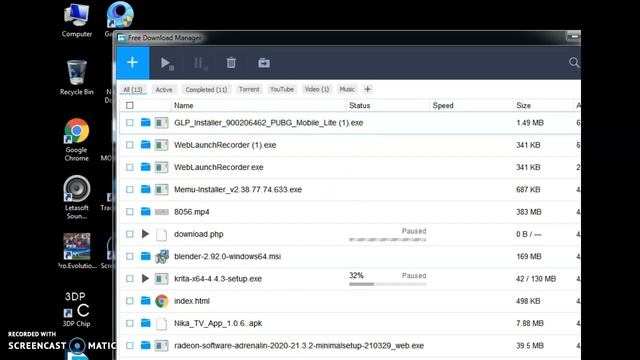
Task: Check the 8056.mp4 row checkbox
Action: pos(130,212)
